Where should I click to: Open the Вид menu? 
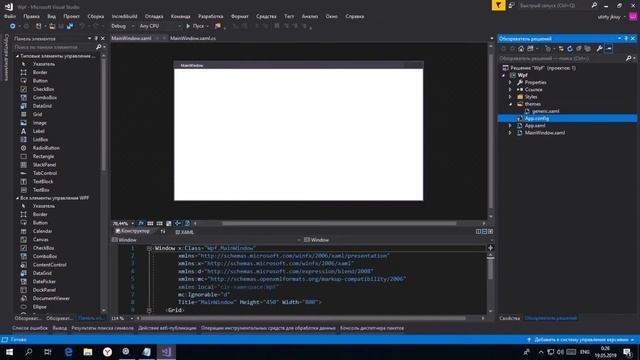click(51, 16)
